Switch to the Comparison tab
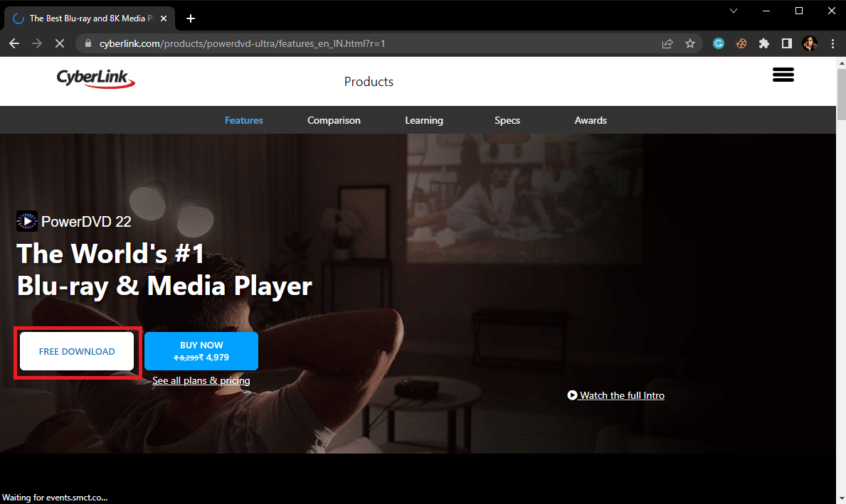 point(334,120)
